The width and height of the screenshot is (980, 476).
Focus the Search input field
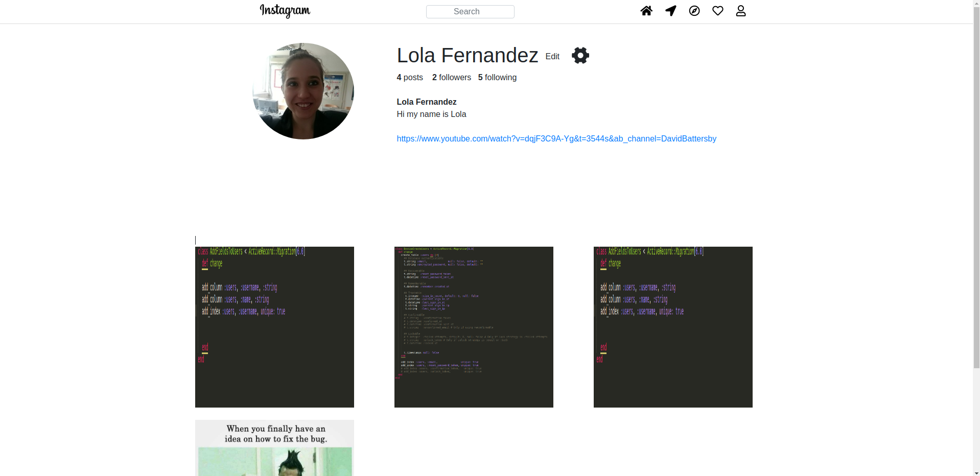coord(470,12)
